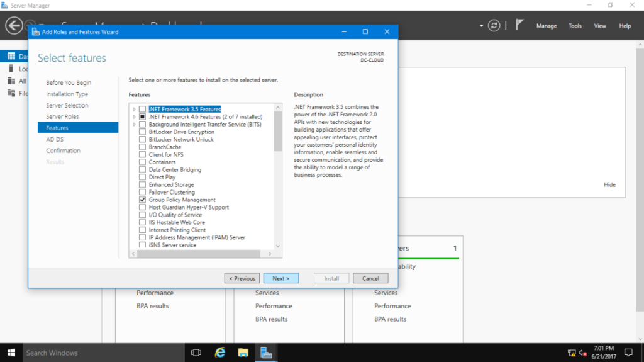The image size is (644, 362).
Task: Expand .NET Framework 3.5 Features tree node
Action: click(x=134, y=109)
